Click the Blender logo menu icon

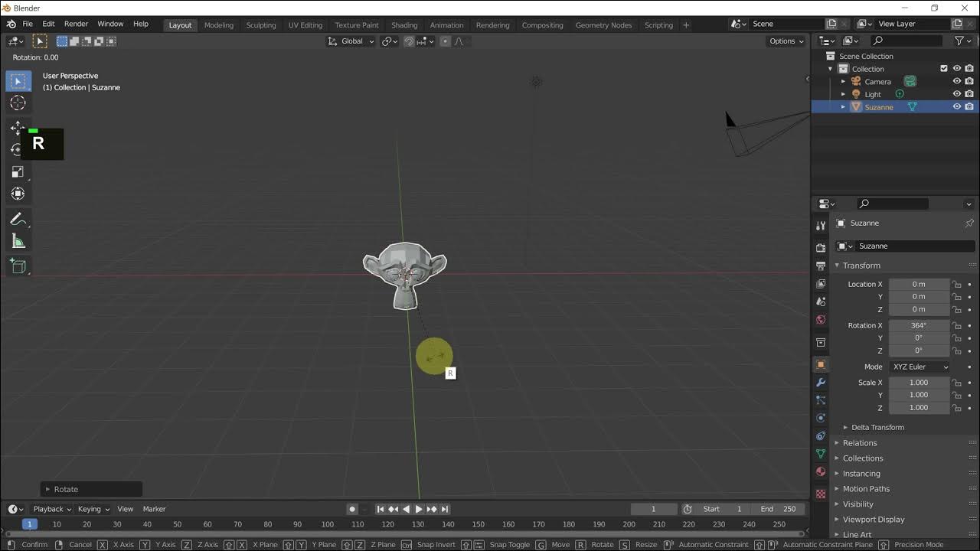(11, 24)
